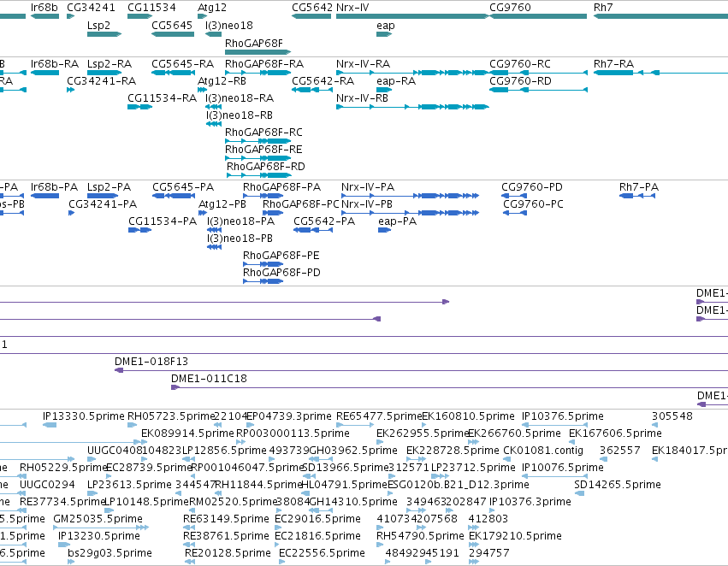Open protein CG9760-PD
This screenshot has width=728, height=566.
click(x=532, y=187)
